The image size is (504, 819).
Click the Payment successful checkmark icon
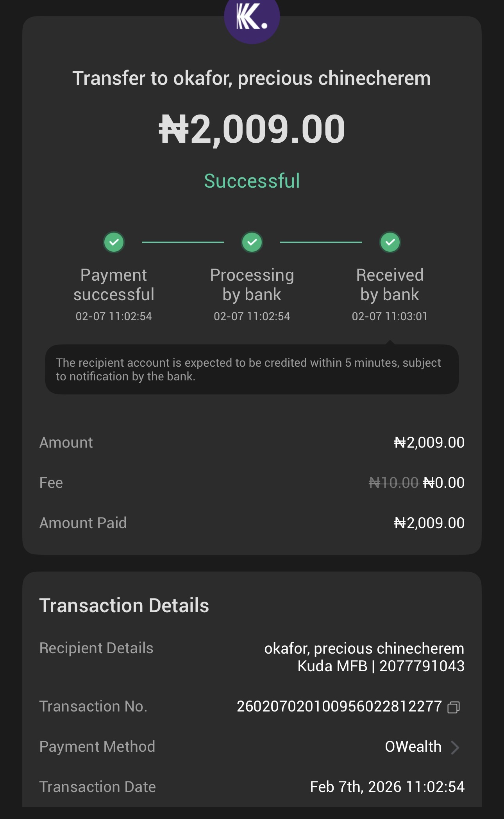114,242
